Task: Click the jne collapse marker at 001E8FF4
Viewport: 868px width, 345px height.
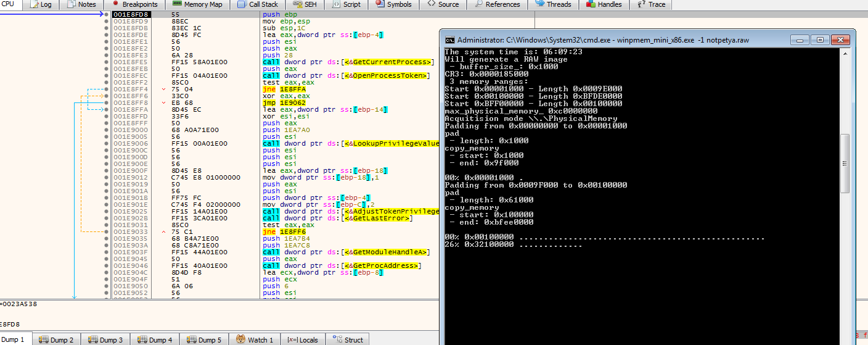Action: coord(163,89)
